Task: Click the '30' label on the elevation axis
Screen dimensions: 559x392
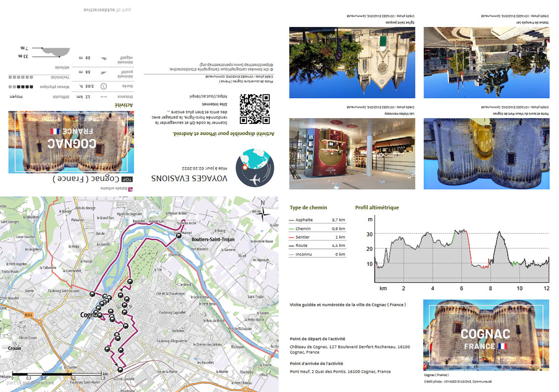Action: [x=369, y=234]
